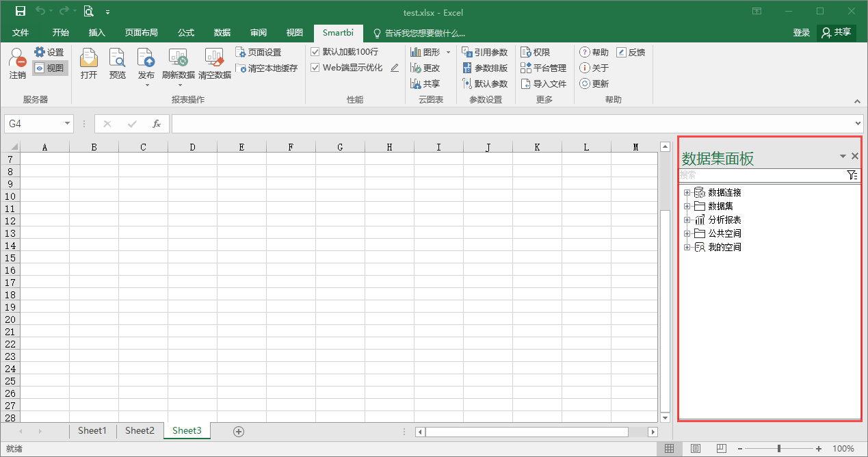Switch to the 开始 ribbon tab

[x=61, y=33]
